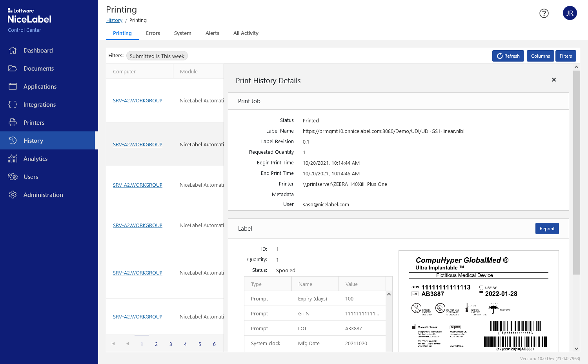The height and width of the screenshot is (364, 588).
Task: Open Administration from the sidebar
Action: click(x=43, y=195)
